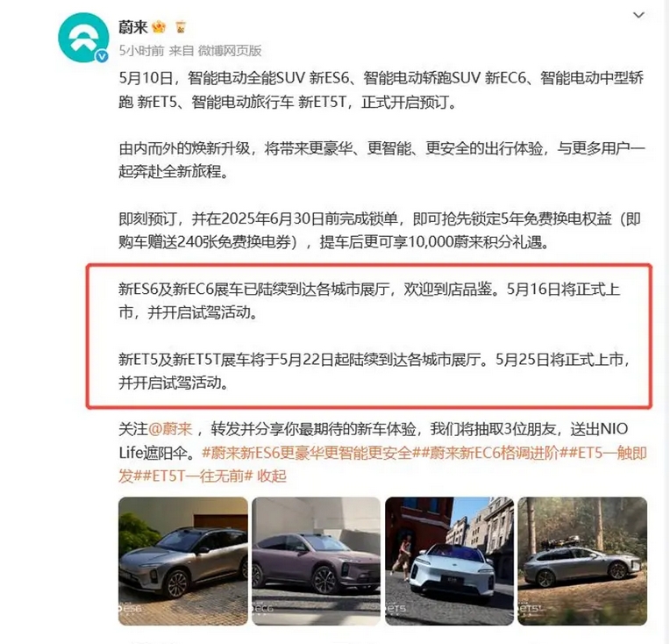Click the paragraph about 5月25日 launch

pyautogui.click(x=374, y=371)
